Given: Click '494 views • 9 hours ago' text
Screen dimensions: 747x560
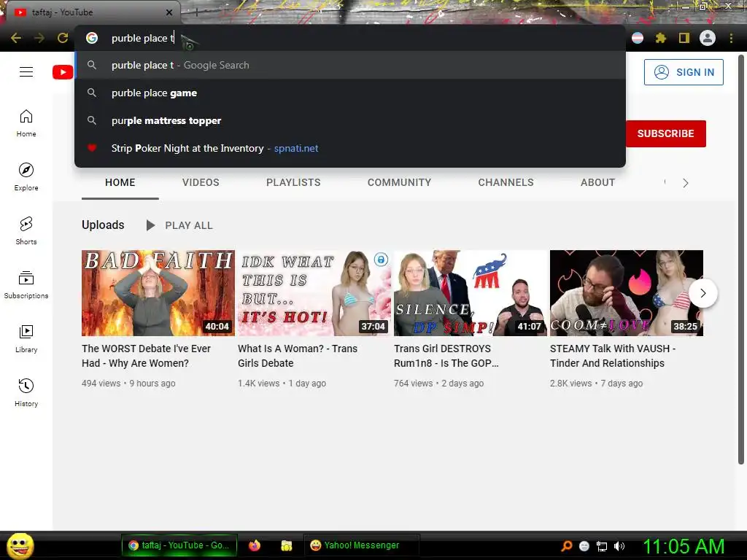Looking at the screenshot, I should (128, 384).
